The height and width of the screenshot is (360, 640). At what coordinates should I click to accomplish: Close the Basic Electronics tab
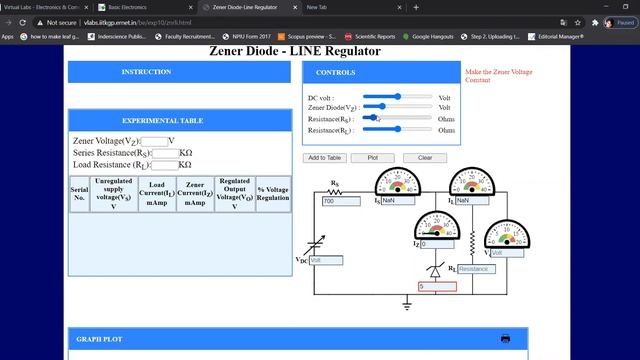[191, 7]
